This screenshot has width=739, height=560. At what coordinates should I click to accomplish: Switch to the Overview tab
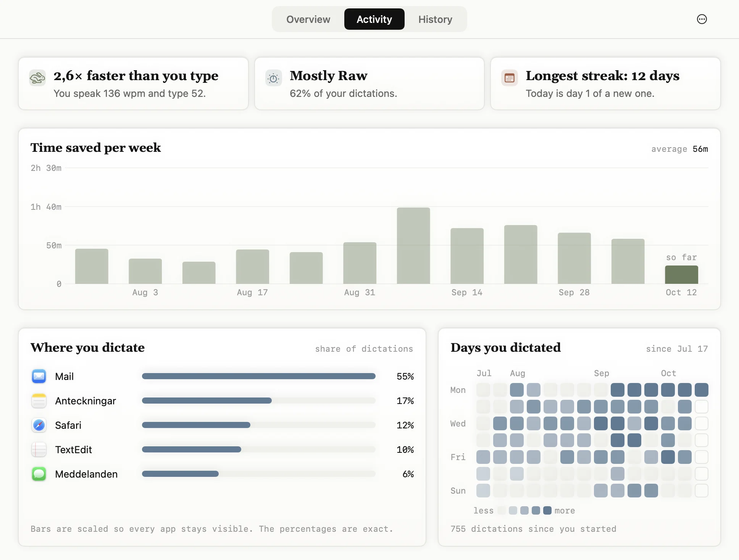click(x=308, y=19)
